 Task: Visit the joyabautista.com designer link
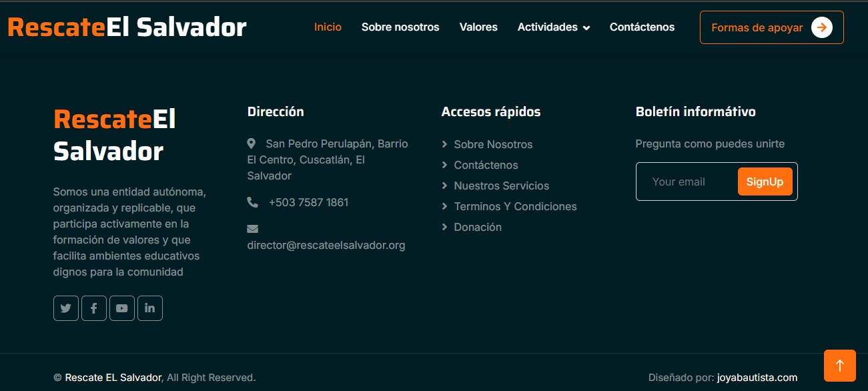pyautogui.click(x=757, y=378)
